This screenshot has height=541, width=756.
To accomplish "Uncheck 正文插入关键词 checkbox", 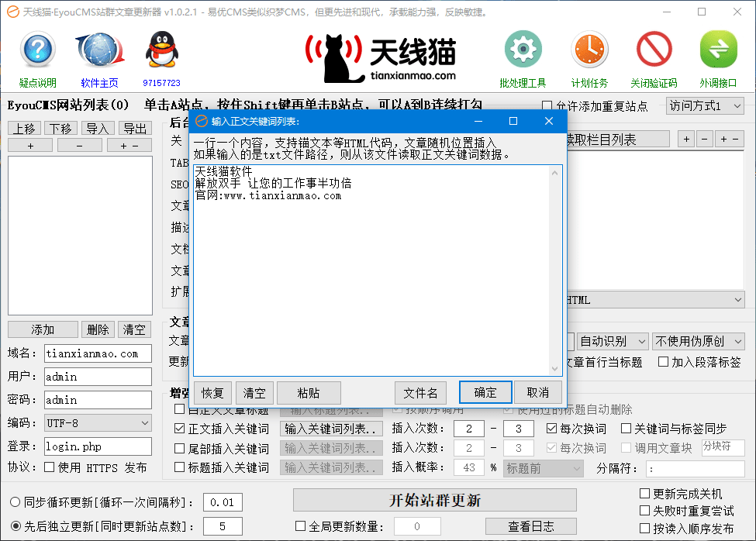I will pyautogui.click(x=179, y=429).
